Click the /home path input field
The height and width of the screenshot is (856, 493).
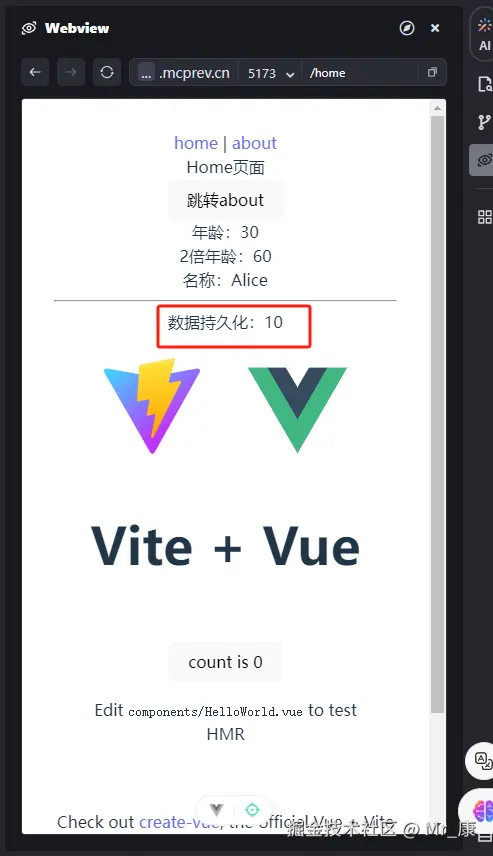[360, 73]
